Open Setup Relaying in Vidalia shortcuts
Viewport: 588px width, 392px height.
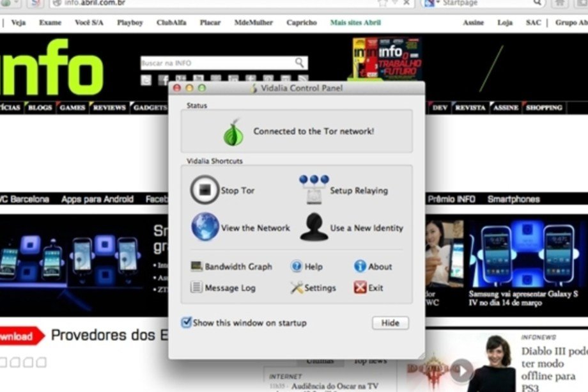343,190
